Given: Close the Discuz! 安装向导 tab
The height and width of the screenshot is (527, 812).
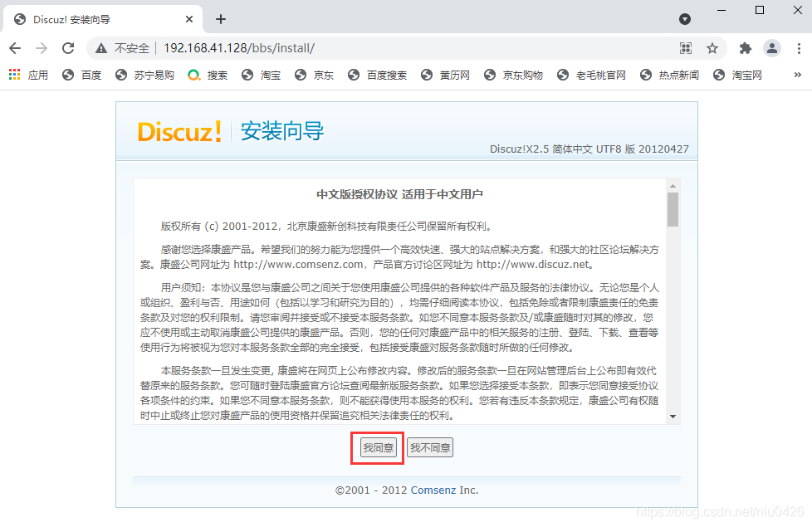Looking at the screenshot, I should pyautogui.click(x=189, y=19).
